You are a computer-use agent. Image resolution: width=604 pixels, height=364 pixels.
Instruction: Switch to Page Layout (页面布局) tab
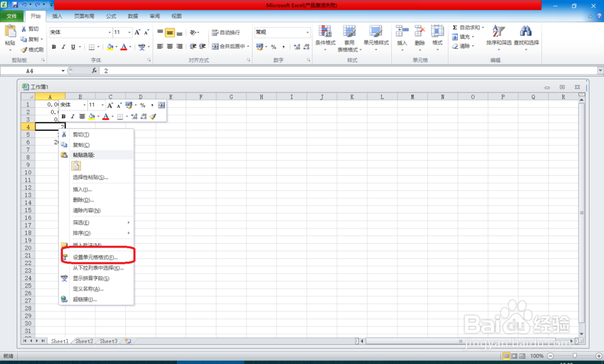pyautogui.click(x=84, y=16)
